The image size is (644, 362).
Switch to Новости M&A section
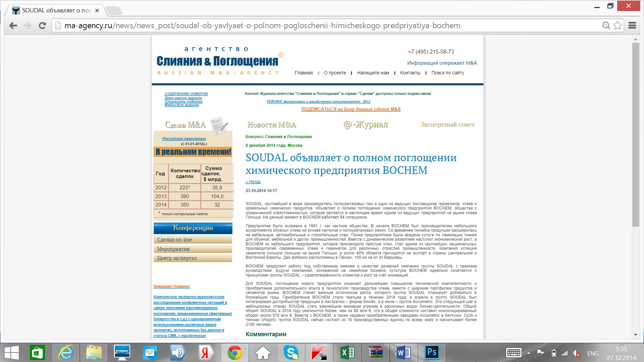(272, 125)
